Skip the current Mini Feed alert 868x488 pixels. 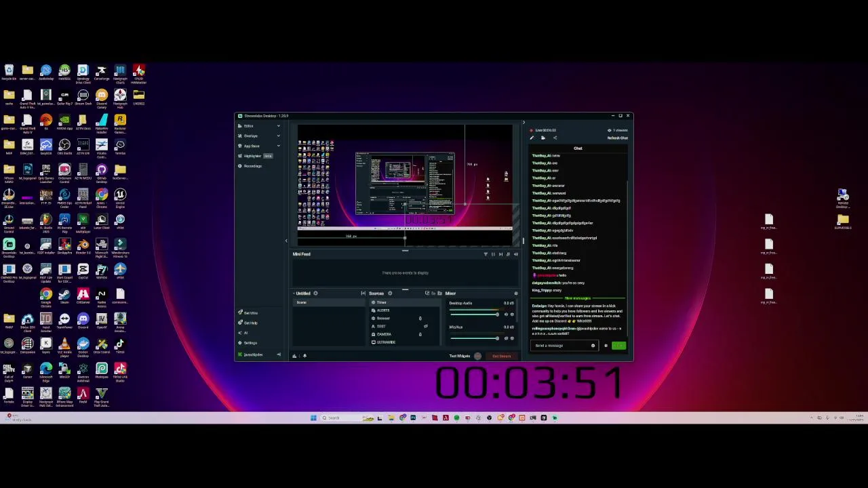coord(500,254)
